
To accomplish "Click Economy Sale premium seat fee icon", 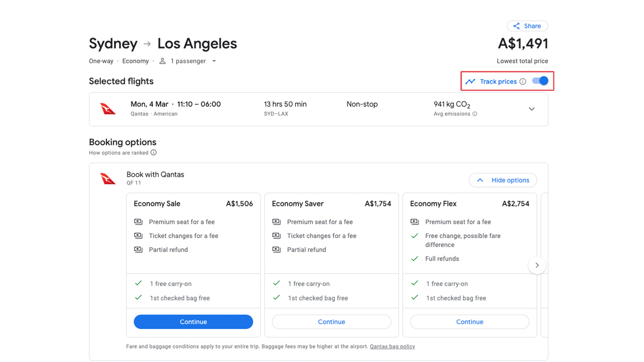I will point(138,222).
